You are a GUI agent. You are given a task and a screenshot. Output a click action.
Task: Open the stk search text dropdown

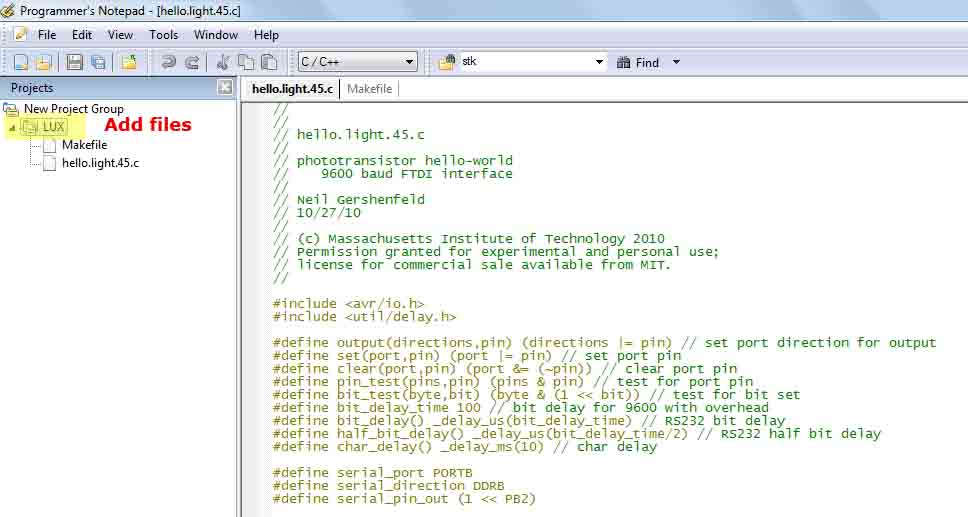[599, 62]
